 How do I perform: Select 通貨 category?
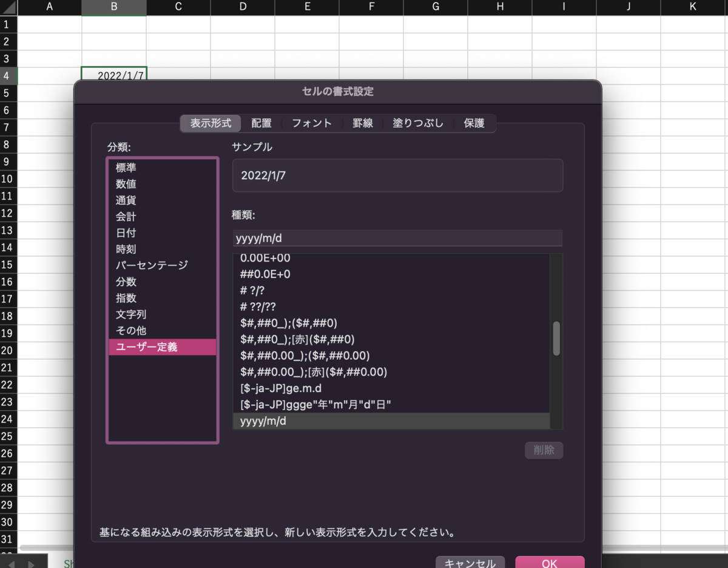coord(162,200)
